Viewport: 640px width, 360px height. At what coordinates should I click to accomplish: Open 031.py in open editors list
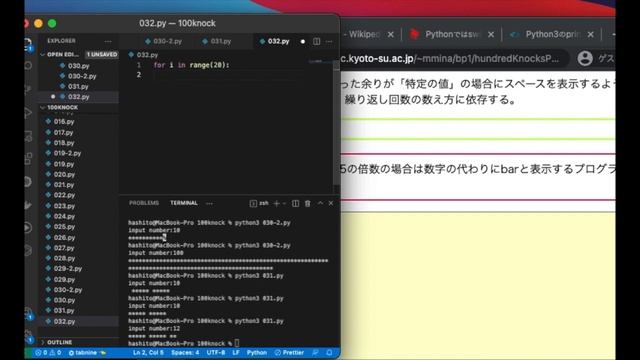[79, 87]
